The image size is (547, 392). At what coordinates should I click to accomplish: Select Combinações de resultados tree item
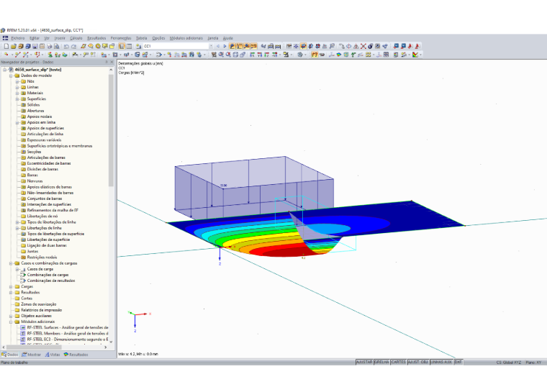tap(51, 281)
